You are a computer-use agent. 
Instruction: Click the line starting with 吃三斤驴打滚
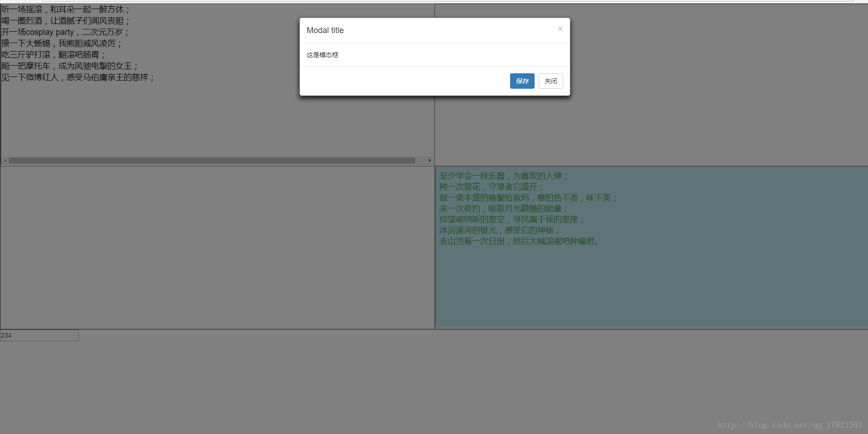pyautogui.click(x=53, y=55)
